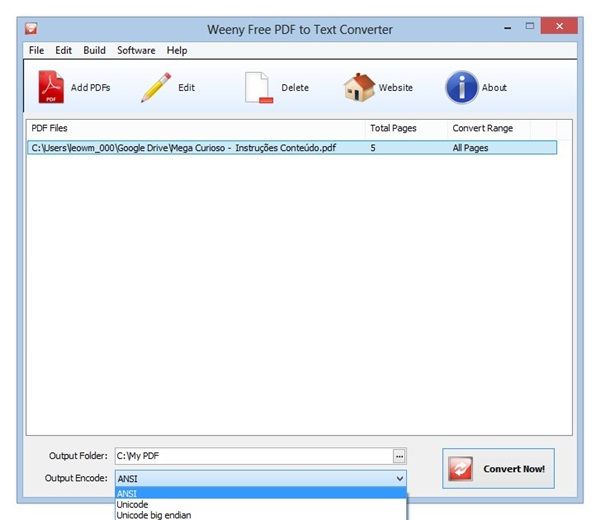
Task: Close the Weeny converter window
Action: [559, 26]
